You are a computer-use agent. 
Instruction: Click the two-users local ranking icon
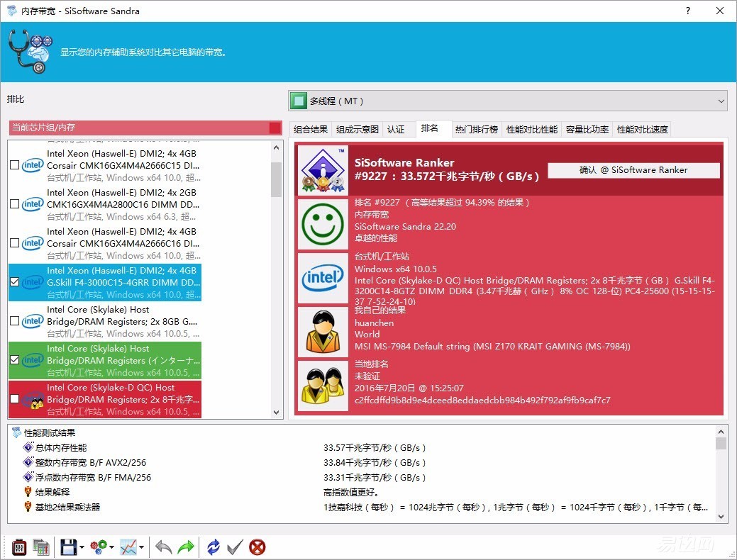[x=323, y=386]
